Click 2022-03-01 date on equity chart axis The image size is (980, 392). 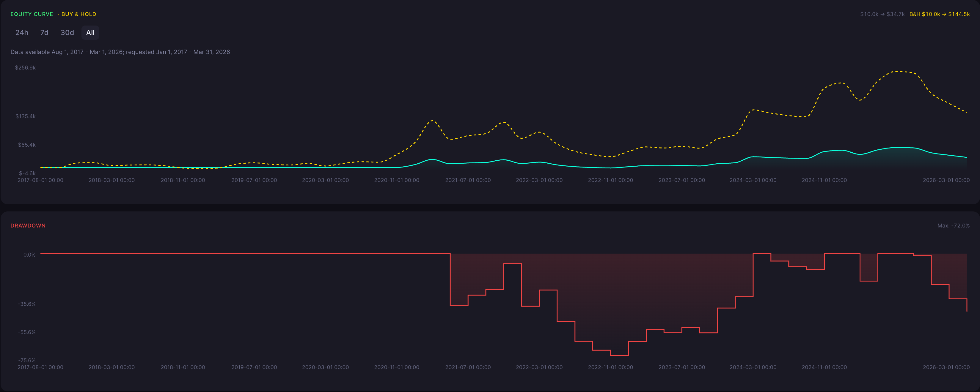539,180
